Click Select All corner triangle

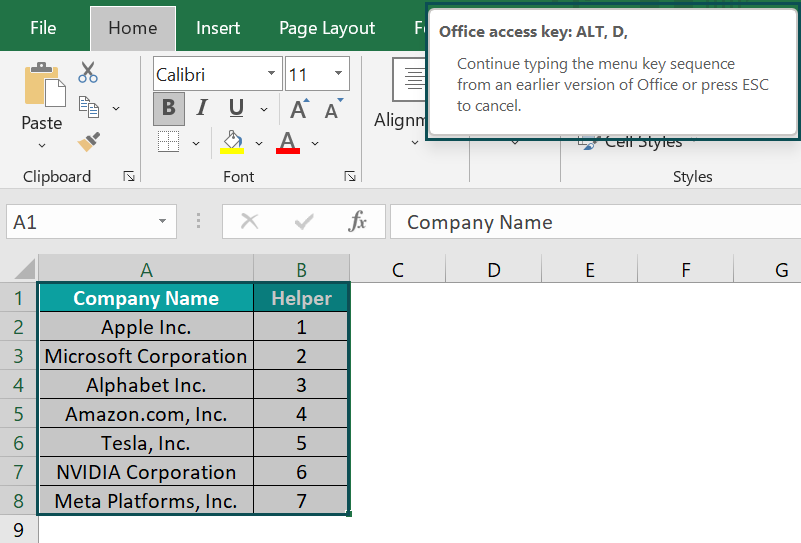(24, 269)
